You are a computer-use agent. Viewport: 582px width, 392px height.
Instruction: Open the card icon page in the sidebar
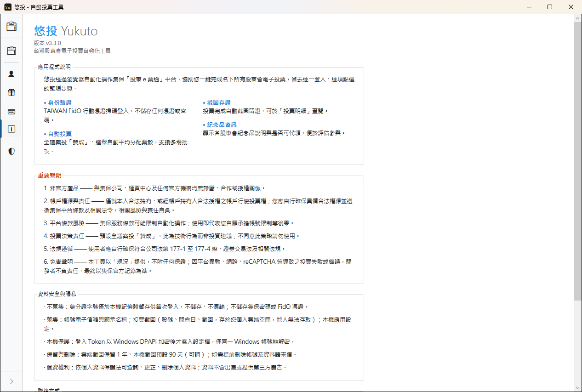tap(11, 111)
